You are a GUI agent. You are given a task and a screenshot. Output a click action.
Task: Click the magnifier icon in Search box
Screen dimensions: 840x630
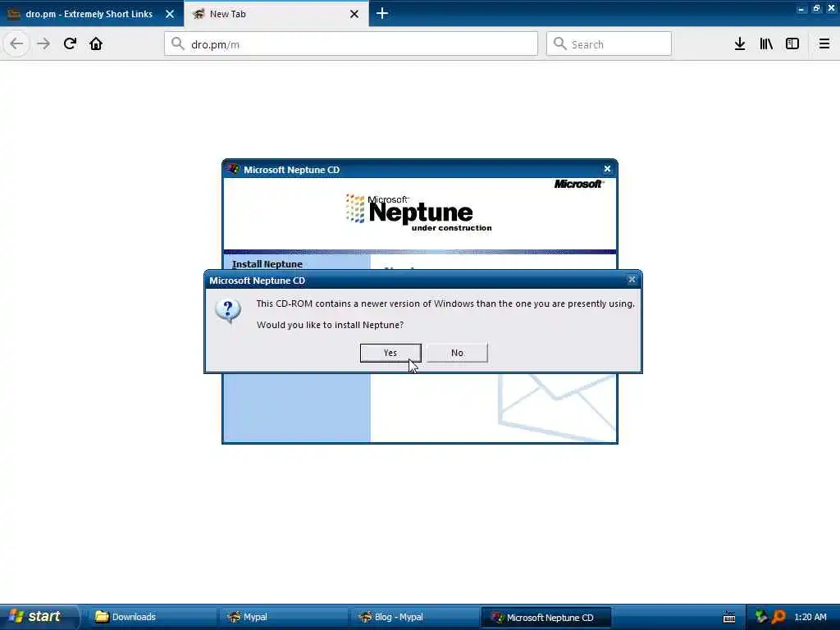559,44
